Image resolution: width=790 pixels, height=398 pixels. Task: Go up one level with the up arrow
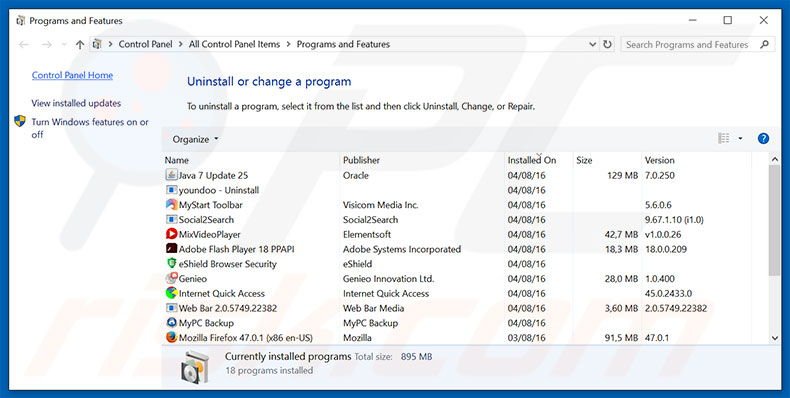[x=80, y=44]
